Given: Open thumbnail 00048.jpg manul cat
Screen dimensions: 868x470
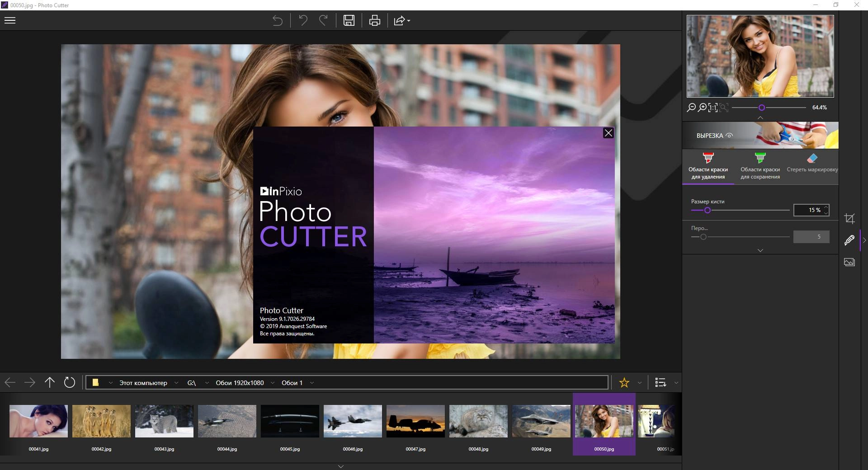Looking at the screenshot, I should (478, 421).
